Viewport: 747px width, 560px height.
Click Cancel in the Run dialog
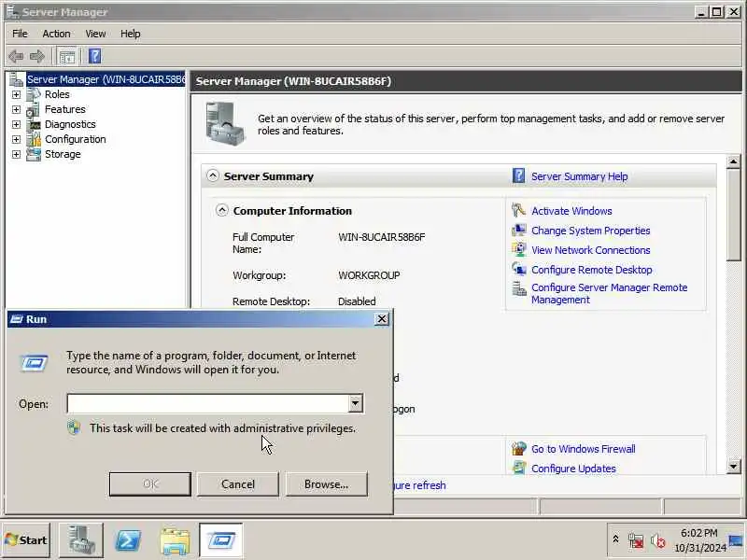click(x=238, y=484)
